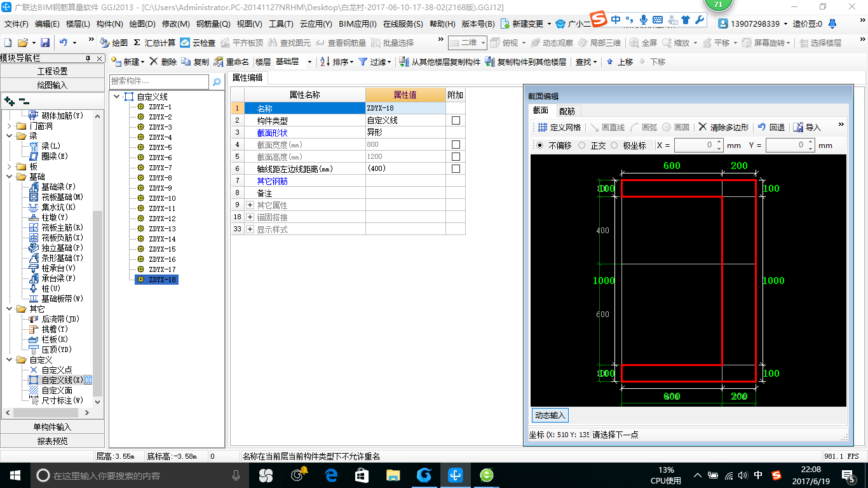The height and width of the screenshot is (488, 868).
Task: Click collapse-all minus icon in navigator
Action: point(24,101)
